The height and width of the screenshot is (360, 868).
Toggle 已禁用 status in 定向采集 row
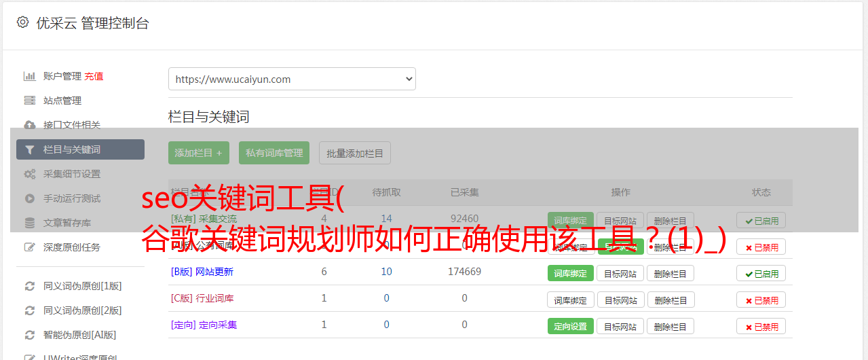[761, 326]
